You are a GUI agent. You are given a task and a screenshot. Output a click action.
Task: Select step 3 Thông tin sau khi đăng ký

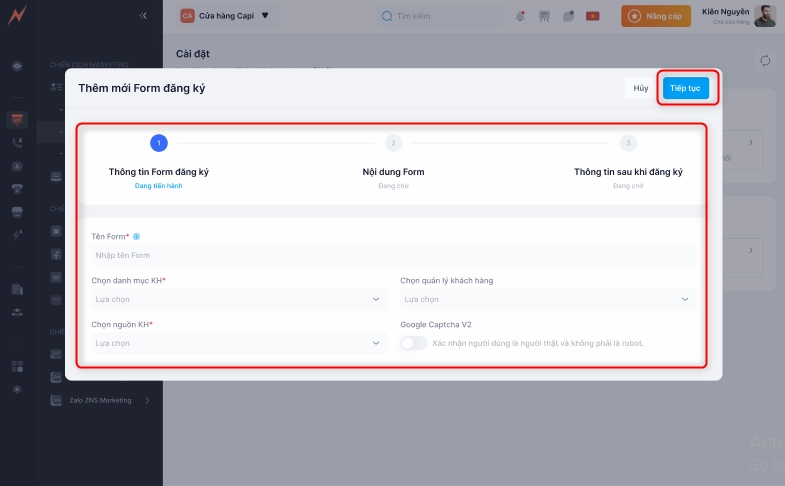[627, 143]
